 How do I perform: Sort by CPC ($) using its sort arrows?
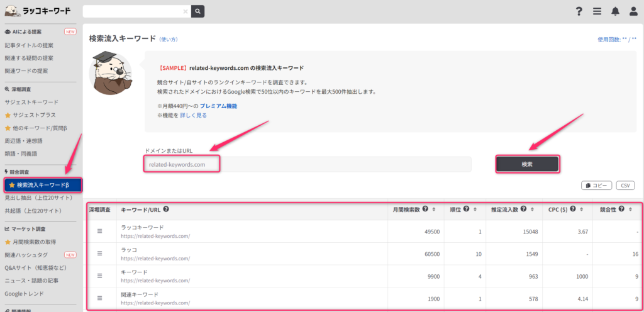(582, 209)
